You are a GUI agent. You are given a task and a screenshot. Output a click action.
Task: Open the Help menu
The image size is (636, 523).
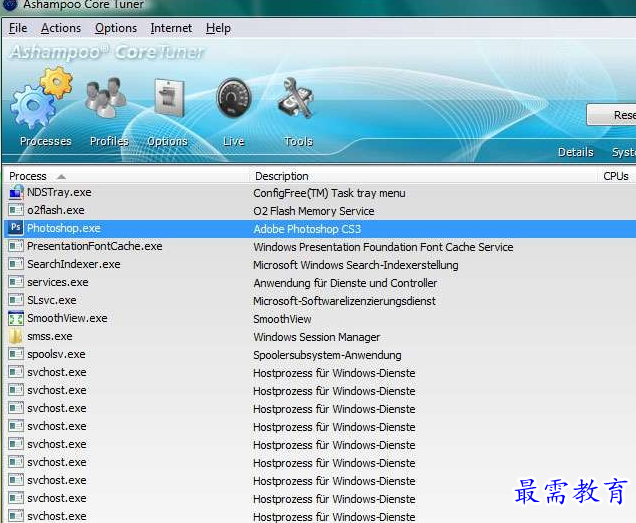tap(218, 28)
